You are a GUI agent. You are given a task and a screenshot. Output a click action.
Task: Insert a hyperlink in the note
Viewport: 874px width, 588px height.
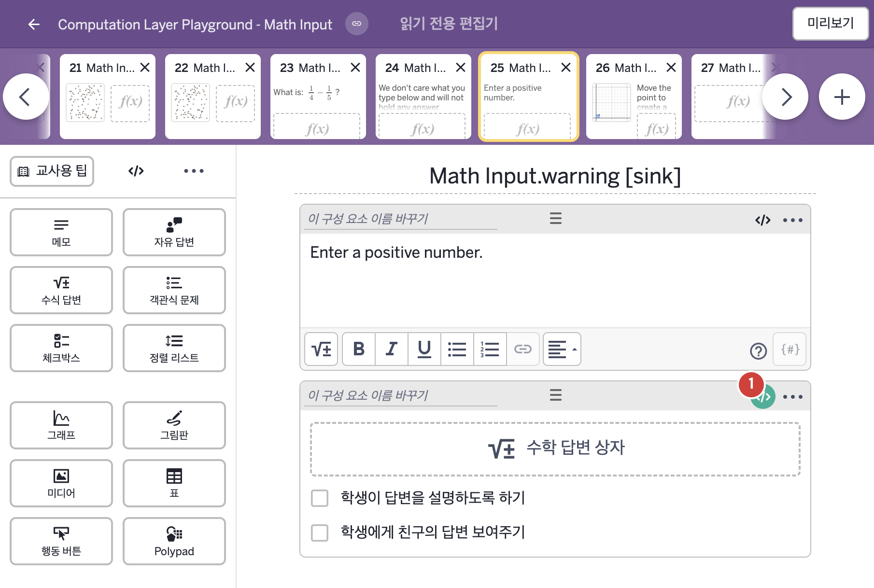pyautogui.click(x=523, y=349)
